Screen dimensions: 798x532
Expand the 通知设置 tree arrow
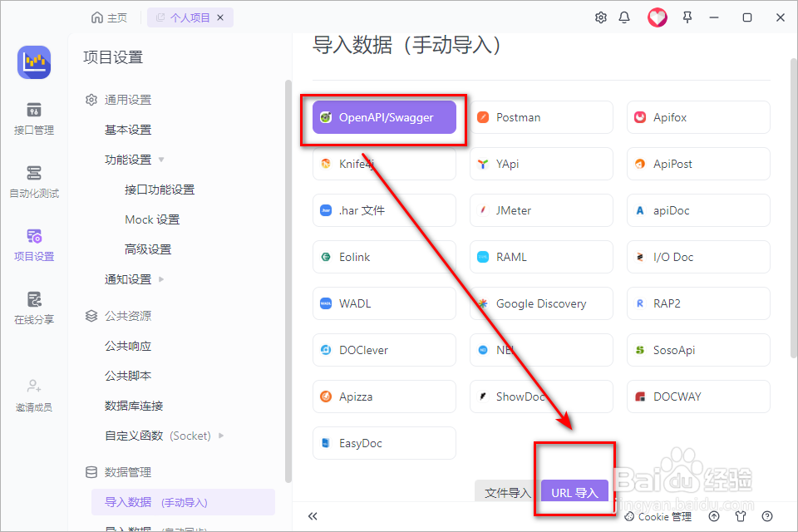click(161, 279)
